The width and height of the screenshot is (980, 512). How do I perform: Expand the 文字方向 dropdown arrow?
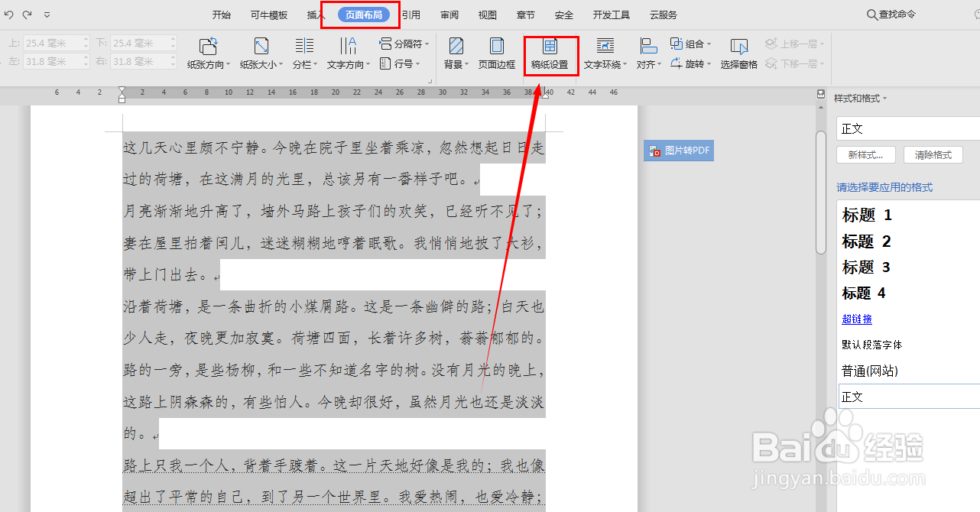tap(368, 65)
